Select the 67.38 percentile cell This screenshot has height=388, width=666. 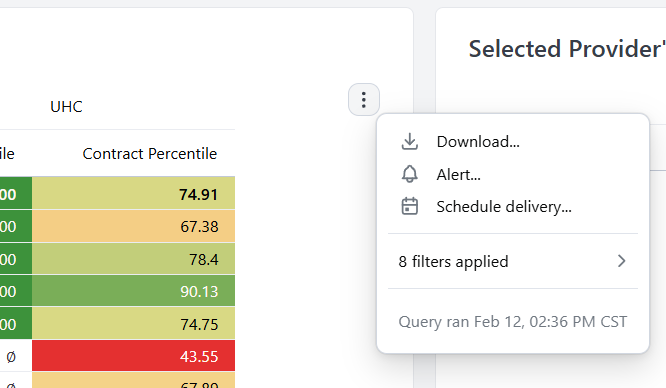click(133, 226)
